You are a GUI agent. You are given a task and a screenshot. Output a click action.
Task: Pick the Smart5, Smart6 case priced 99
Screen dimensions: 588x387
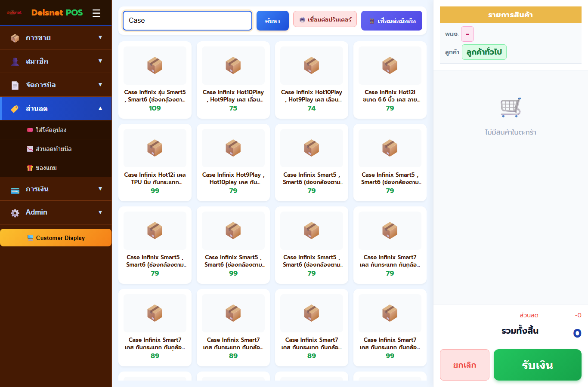tap(233, 245)
